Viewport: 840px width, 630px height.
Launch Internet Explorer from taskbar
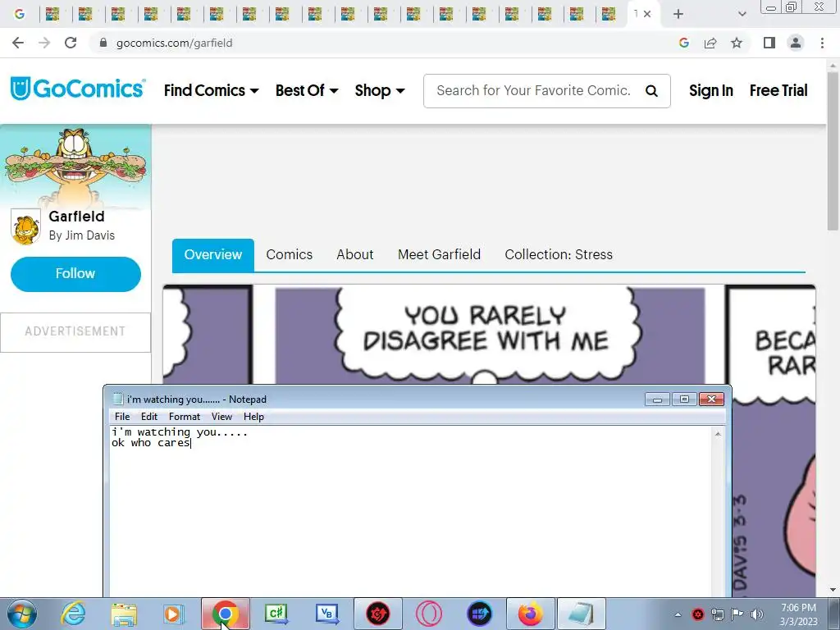[x=73, y=614]
